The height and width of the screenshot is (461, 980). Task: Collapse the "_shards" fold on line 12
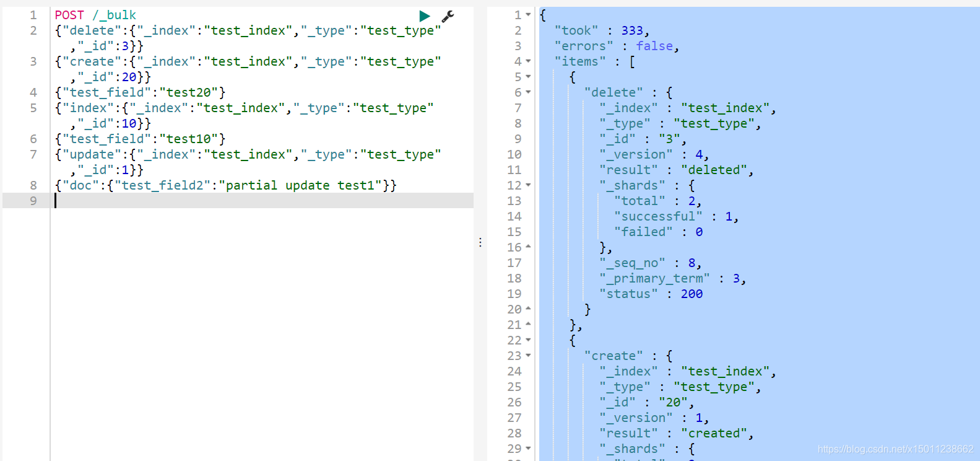click(528, 185)
